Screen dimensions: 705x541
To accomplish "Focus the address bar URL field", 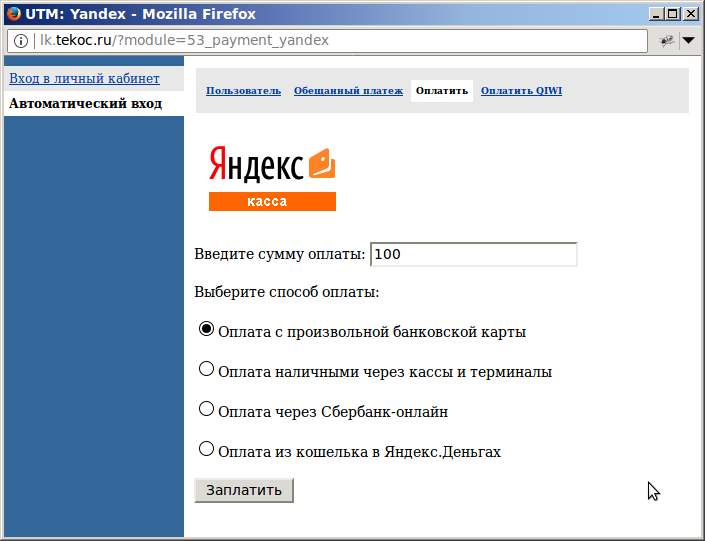I will [x=327, y=41].
